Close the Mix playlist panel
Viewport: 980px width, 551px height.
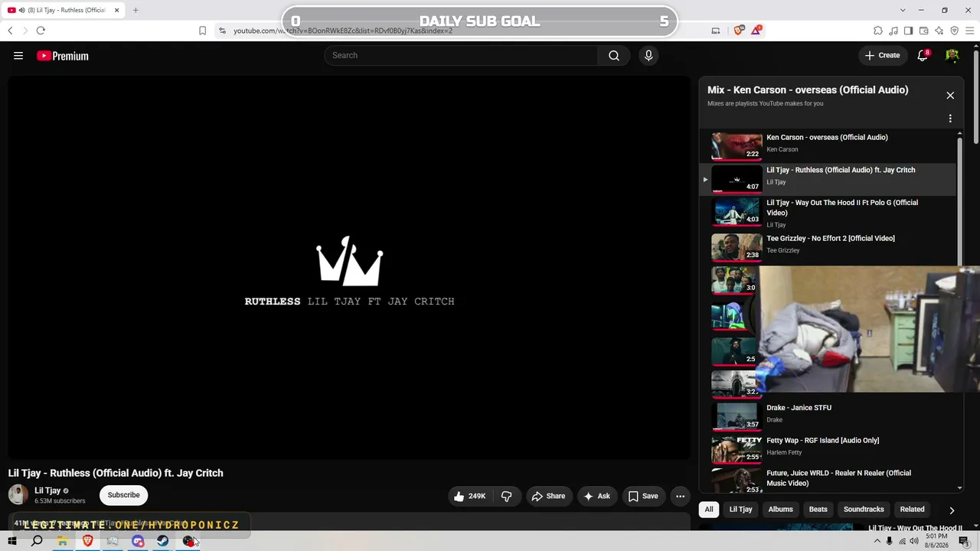pyautogui.click(x=950, y=96)
